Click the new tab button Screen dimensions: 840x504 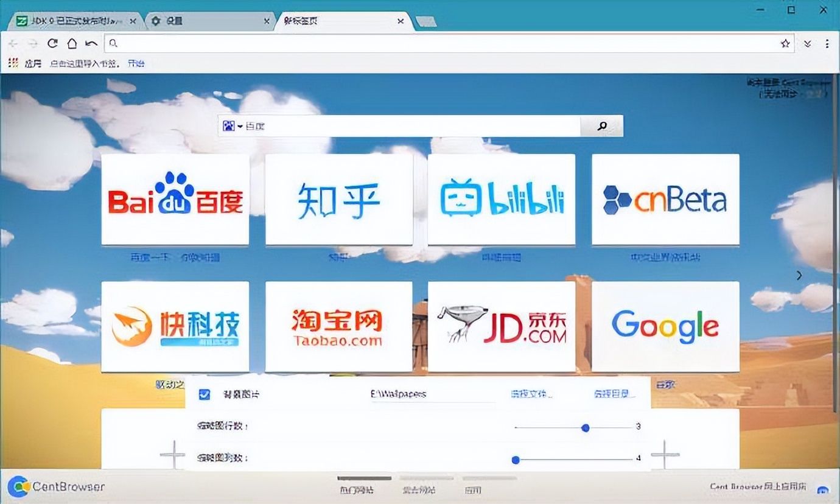(x=426, y=22)
